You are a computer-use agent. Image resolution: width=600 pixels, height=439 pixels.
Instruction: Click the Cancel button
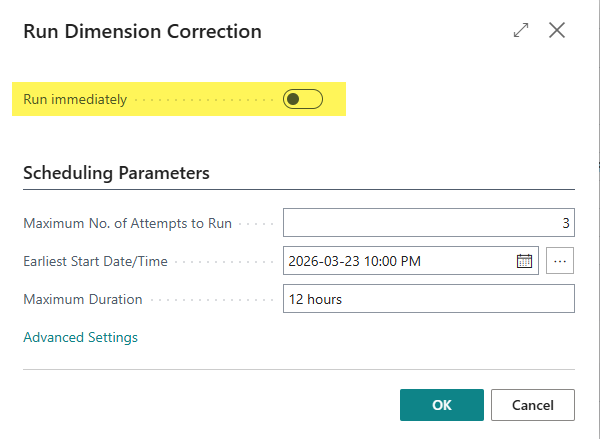(533, 405)
